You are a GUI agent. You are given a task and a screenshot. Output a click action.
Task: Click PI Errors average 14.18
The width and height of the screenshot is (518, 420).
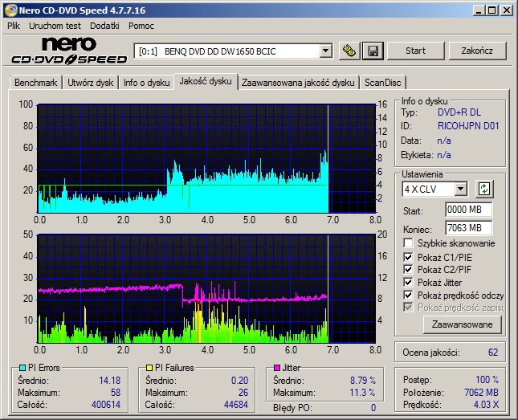[110, 381]
